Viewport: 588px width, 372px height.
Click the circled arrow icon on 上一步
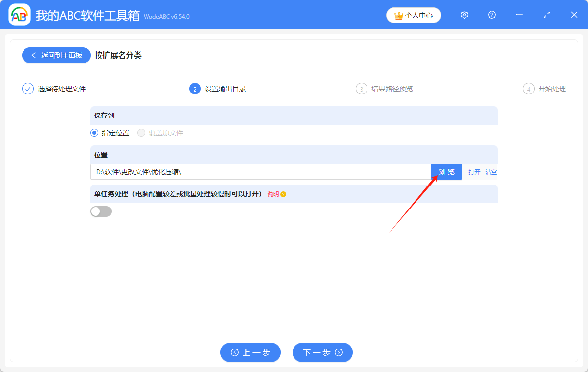pyautogui.click(x=235, y=352)
